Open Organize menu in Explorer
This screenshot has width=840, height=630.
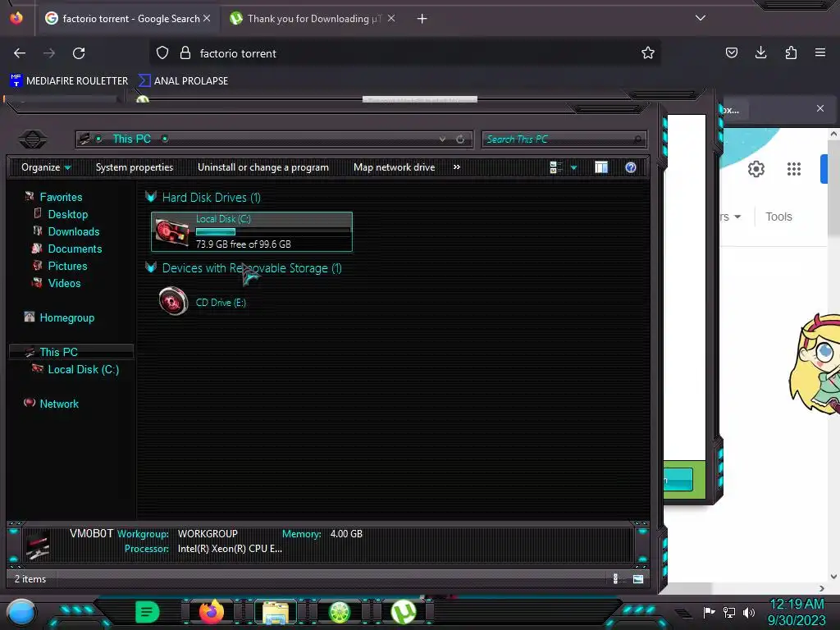(46, 167)
